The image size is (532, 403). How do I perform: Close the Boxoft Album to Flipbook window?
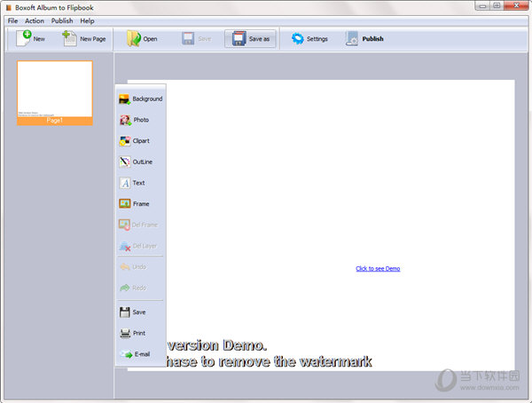click(516, 6)
